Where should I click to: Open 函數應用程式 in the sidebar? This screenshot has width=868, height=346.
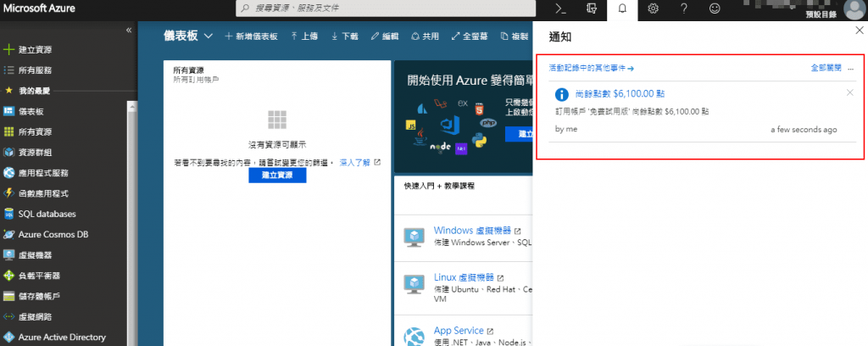click(43, 193)
